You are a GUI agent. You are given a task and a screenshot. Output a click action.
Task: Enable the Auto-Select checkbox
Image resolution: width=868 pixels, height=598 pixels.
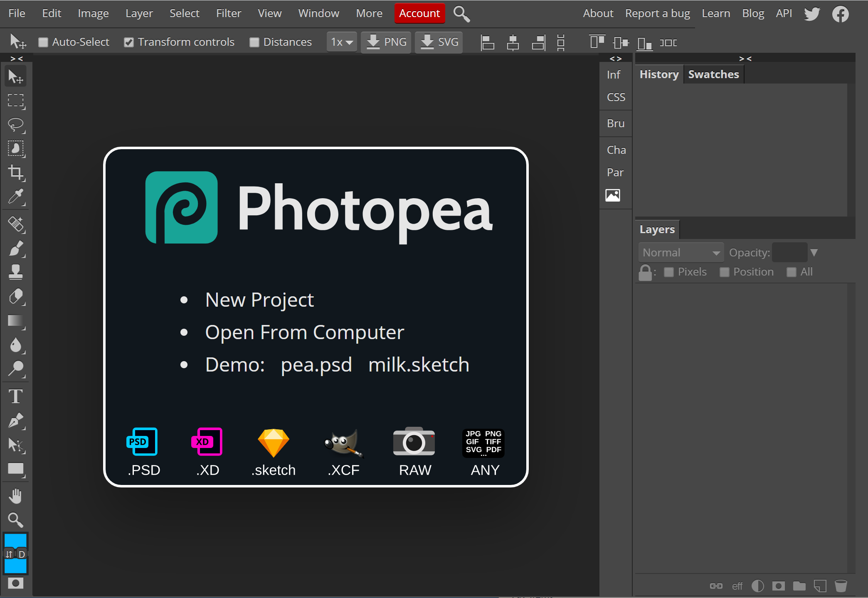43,42
